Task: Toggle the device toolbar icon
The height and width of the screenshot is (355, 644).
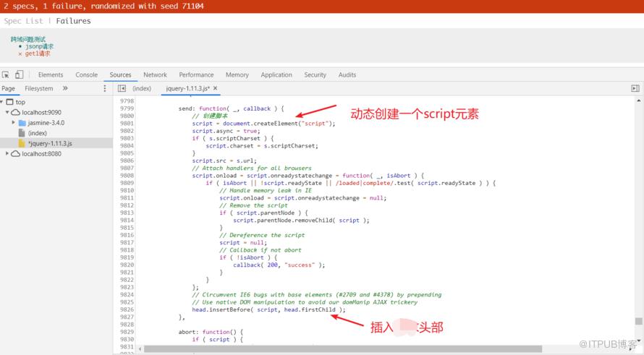Action: point(20,74)
